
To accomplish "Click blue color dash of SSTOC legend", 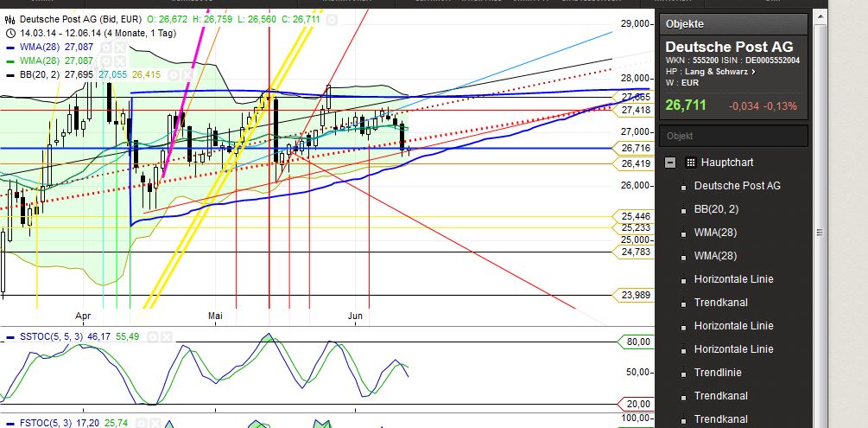I will [10, 337].
